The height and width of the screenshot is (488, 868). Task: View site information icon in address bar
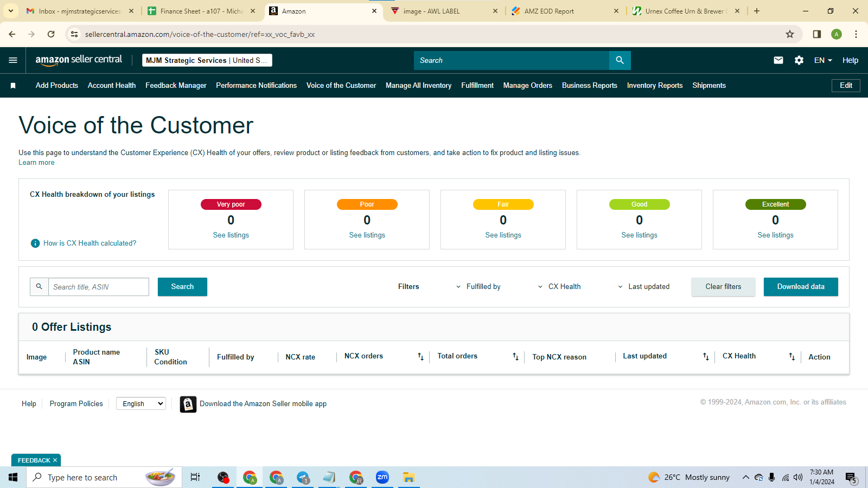74,34
